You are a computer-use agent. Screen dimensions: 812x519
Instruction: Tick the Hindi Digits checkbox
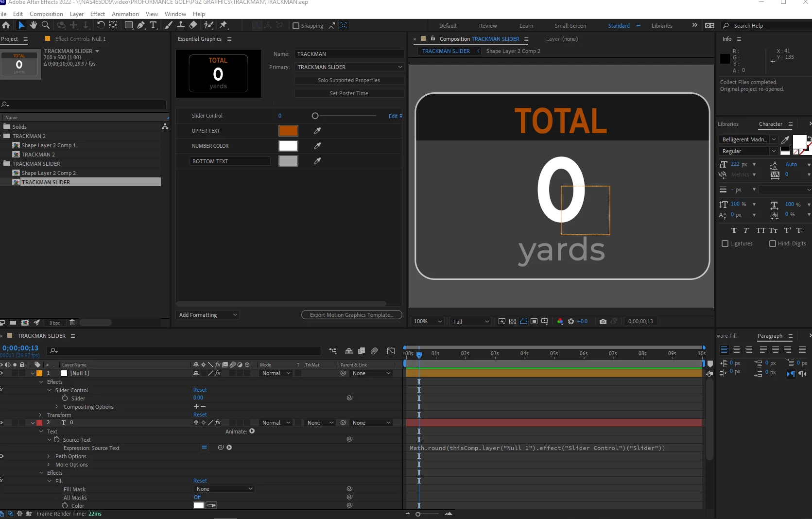(x=773, y=243)
